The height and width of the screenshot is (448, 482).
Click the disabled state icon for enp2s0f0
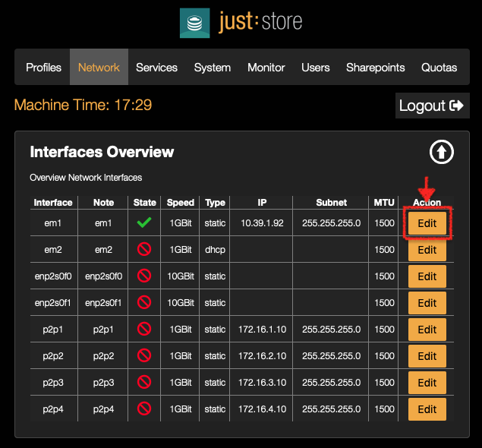pyautogui.click(x=144, y=276)
